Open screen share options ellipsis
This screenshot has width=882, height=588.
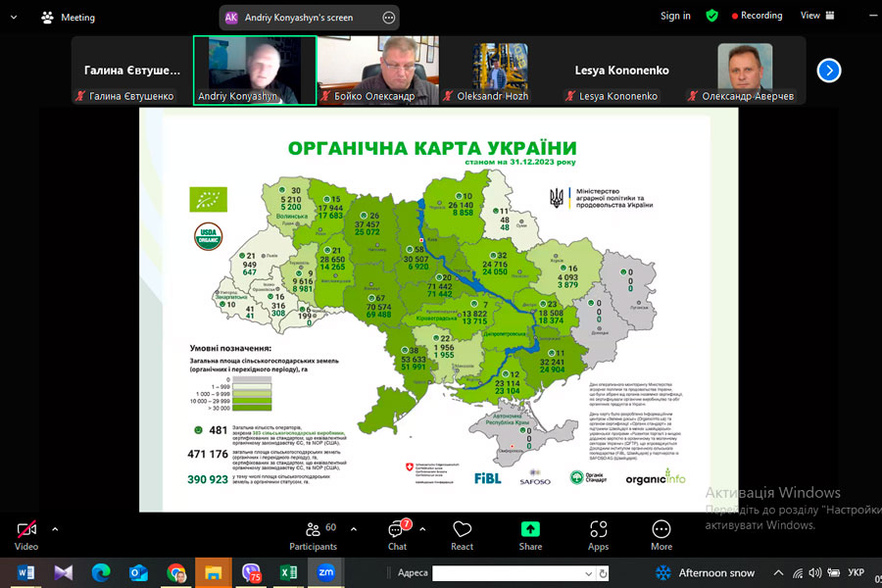click(389, 18)
